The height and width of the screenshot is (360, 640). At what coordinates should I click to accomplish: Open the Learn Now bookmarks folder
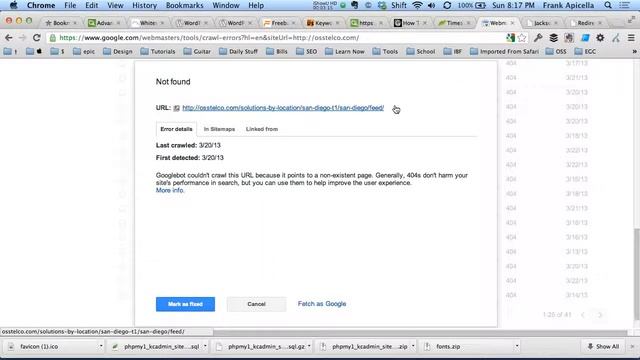345,51
